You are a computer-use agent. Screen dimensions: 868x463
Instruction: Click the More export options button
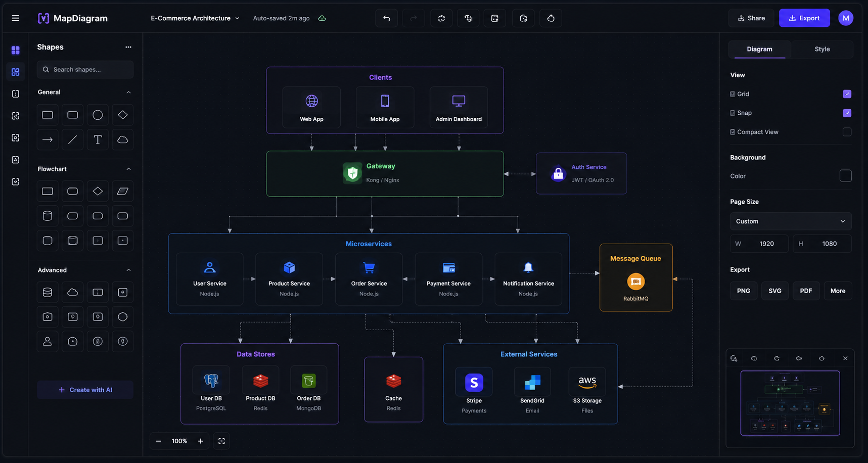(x=838, y=291)
